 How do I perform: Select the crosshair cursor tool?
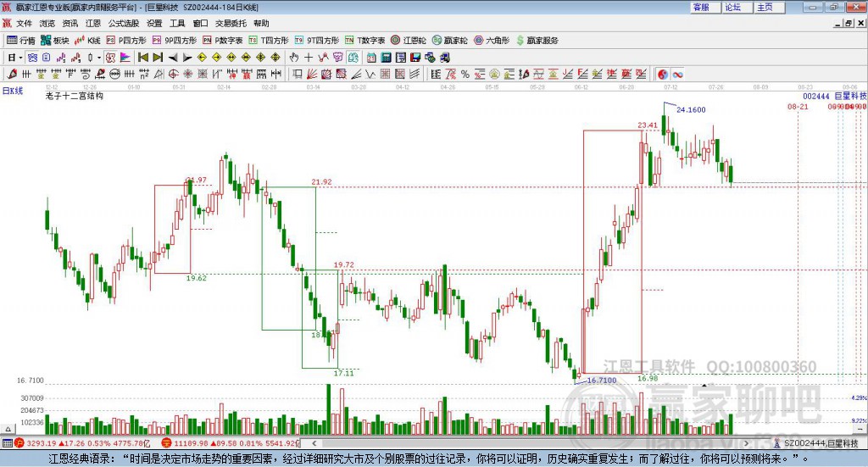pyautogui.click(x=309, y=58)
